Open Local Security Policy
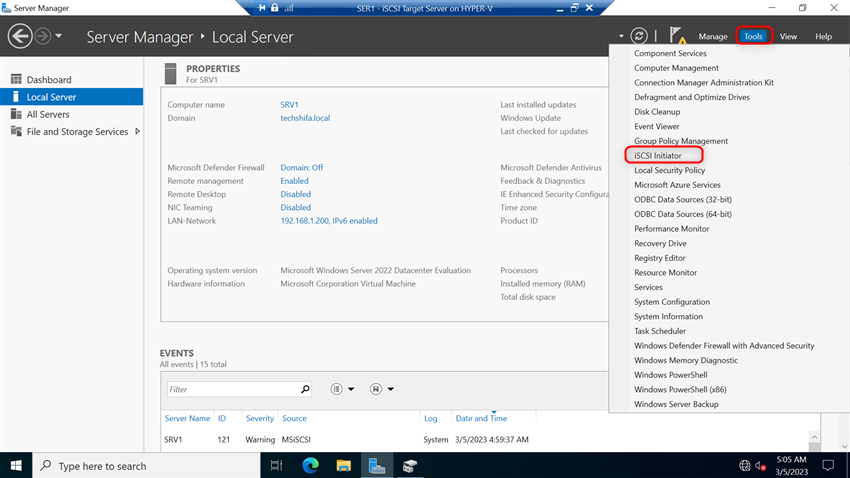Viewport: 850px width, 478px height. click(669, 170)
